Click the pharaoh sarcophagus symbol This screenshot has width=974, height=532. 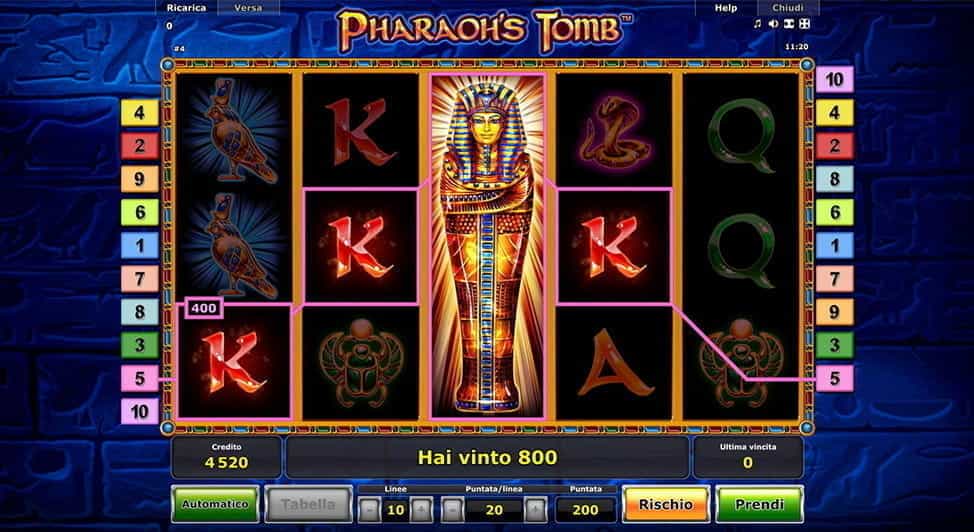488,245
